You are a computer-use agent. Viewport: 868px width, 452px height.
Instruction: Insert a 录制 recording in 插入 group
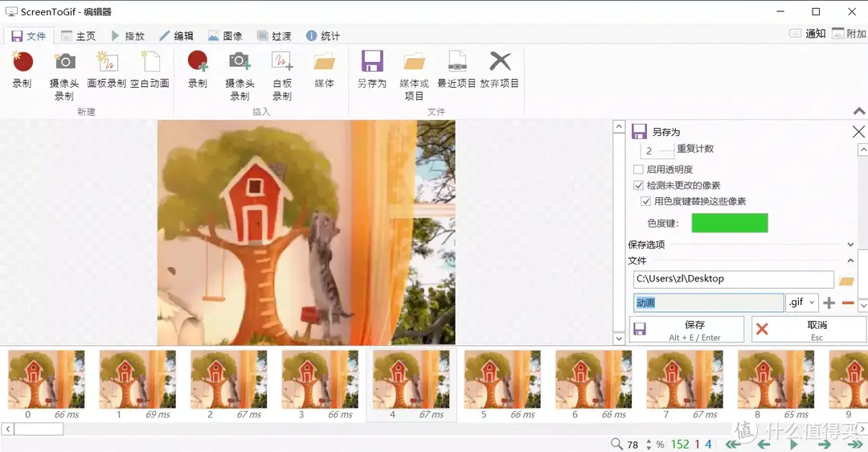coord(198,69)
